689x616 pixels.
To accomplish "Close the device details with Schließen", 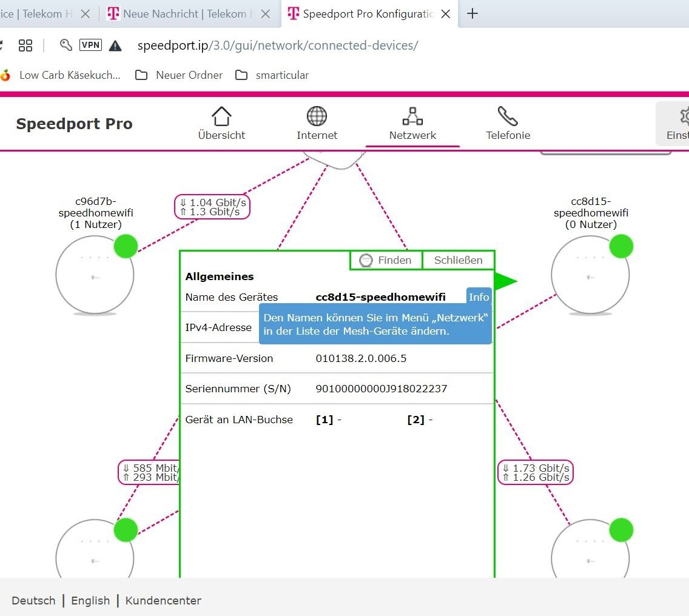I will coord(459,260).
